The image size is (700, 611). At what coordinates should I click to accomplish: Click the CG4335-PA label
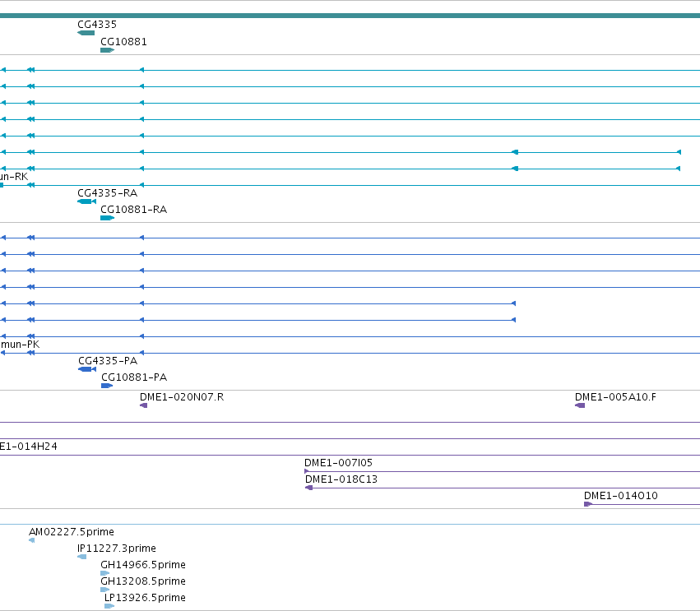coord(108,361)
